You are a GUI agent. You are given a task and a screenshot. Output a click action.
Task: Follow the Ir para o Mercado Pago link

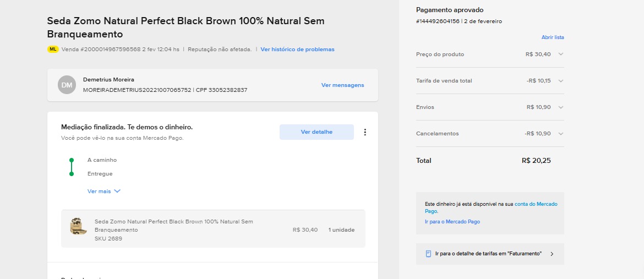(x=452, y=222)
